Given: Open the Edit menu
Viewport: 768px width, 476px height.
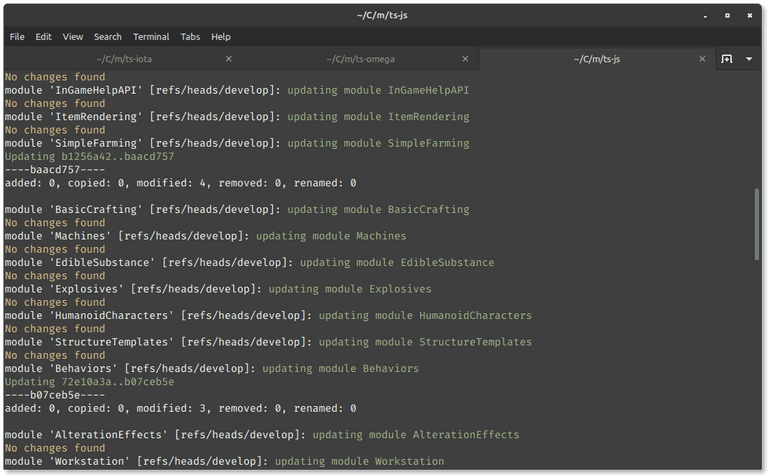Looking at the screenshot, I should click(x=43, y=37).
